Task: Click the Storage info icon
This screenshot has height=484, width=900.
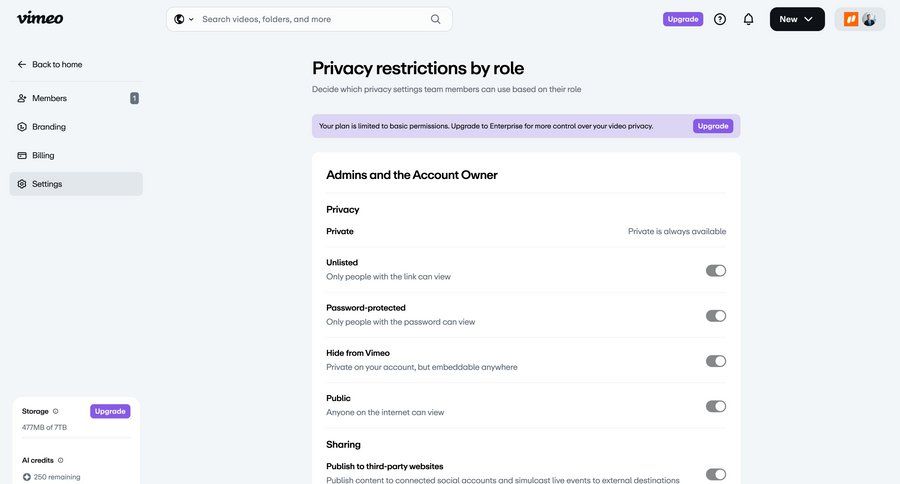Action: pos(56,411)
